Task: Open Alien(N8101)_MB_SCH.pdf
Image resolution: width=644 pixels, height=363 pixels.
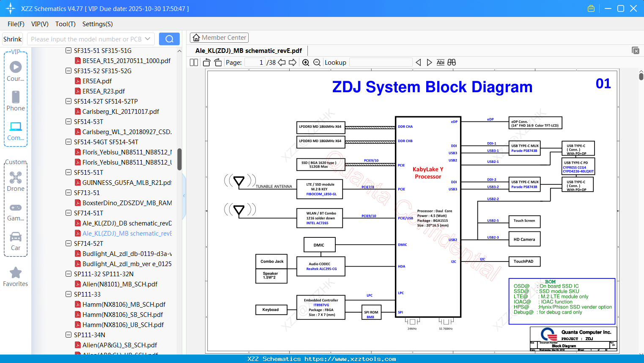Action: point(120,284)
